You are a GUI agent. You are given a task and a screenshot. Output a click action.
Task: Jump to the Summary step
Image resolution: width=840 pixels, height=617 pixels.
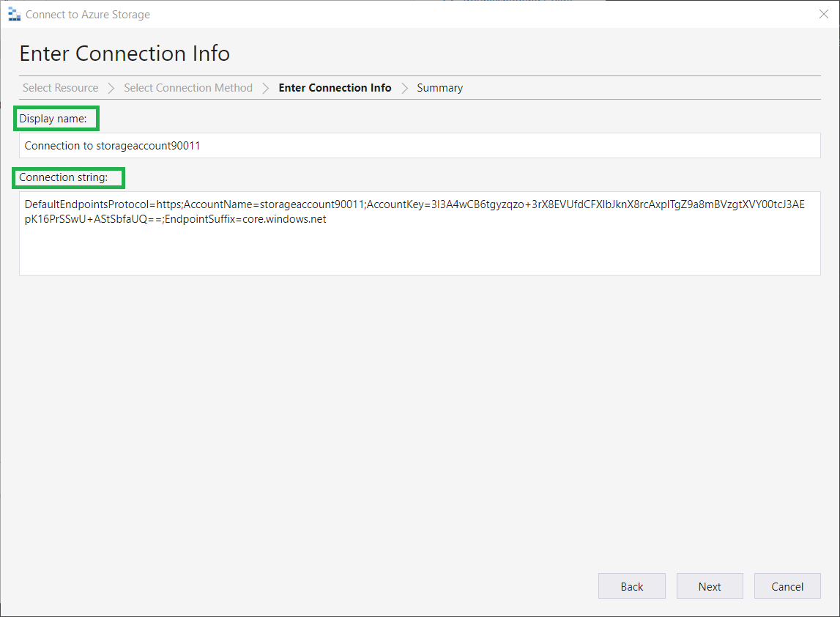tap(440, 88)
